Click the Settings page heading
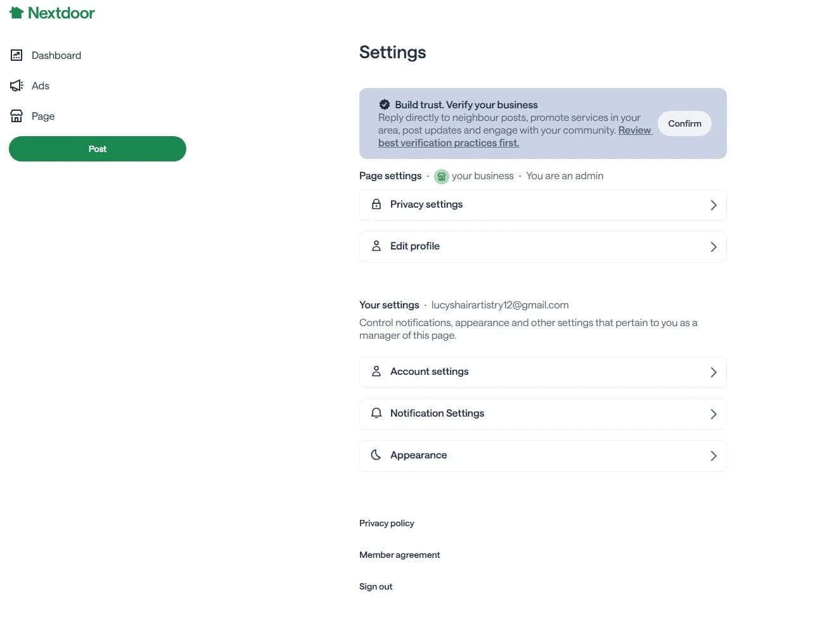813x644 pixels. coord(393,53)
